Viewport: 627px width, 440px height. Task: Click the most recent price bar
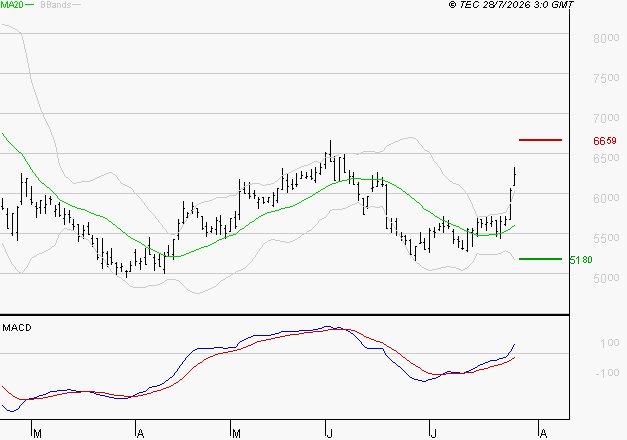(515, 176)
